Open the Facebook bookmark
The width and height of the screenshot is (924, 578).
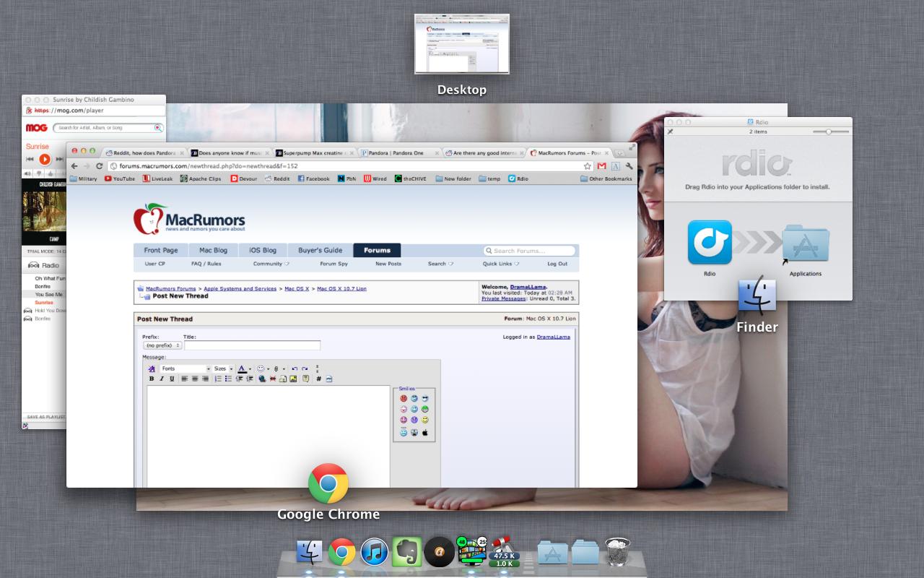(x=313, y=178)
